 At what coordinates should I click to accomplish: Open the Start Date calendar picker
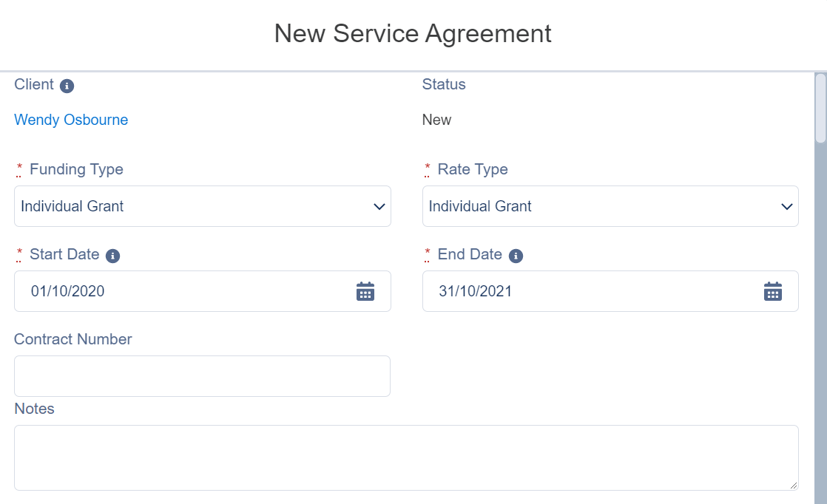click(x=365, y=291)
